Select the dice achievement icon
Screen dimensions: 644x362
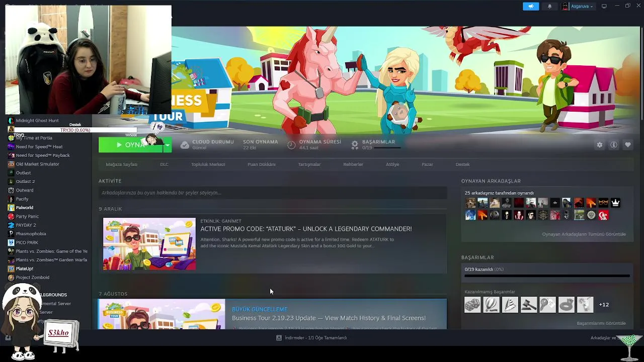(472, 305)
